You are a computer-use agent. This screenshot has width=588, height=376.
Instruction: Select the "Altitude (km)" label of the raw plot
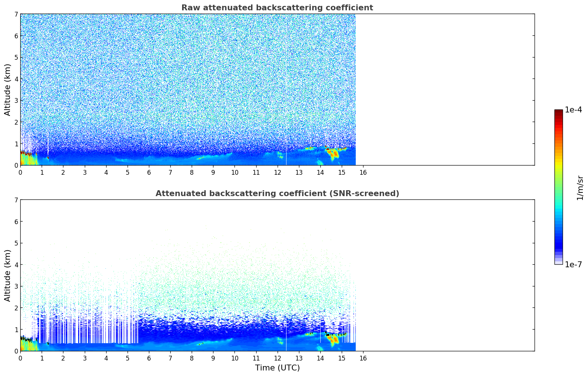(x=8, y=90)
